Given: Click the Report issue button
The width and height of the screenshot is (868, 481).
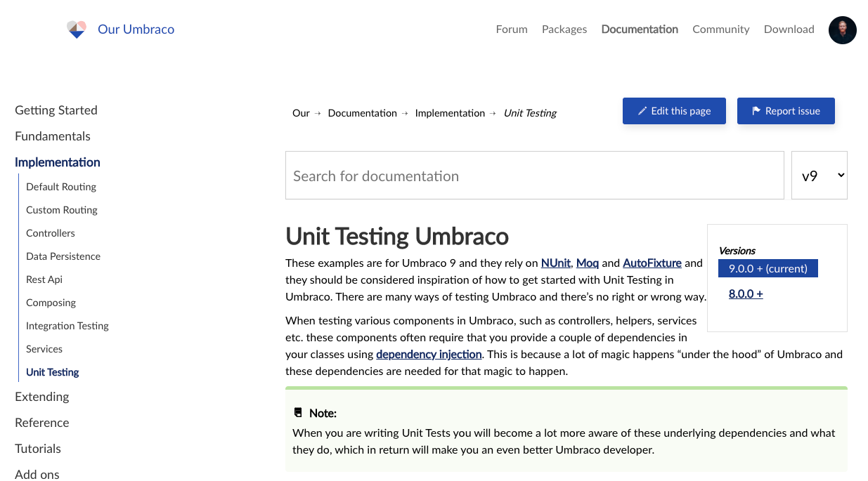Looking at the screenshot, I should point(786,111).
